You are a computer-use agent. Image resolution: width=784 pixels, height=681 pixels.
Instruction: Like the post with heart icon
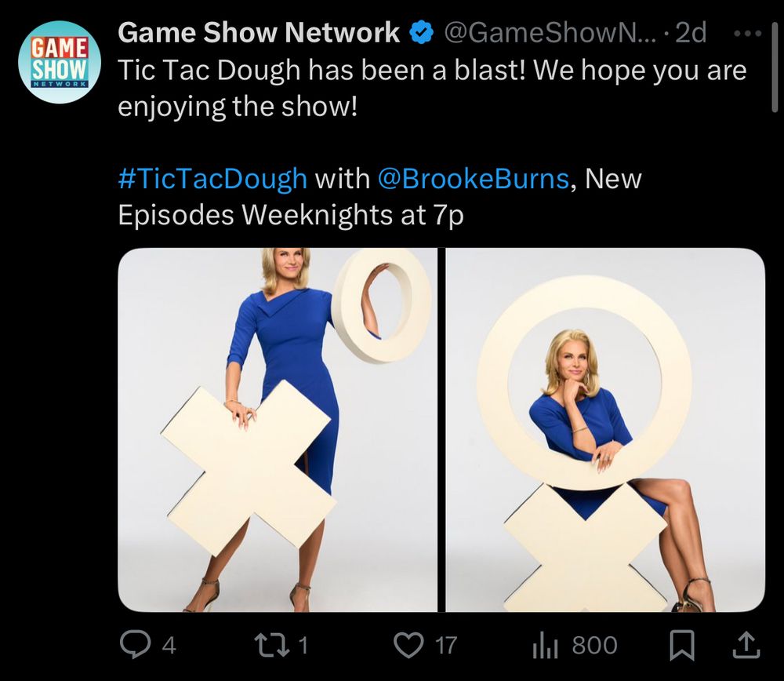coord(408,645)
